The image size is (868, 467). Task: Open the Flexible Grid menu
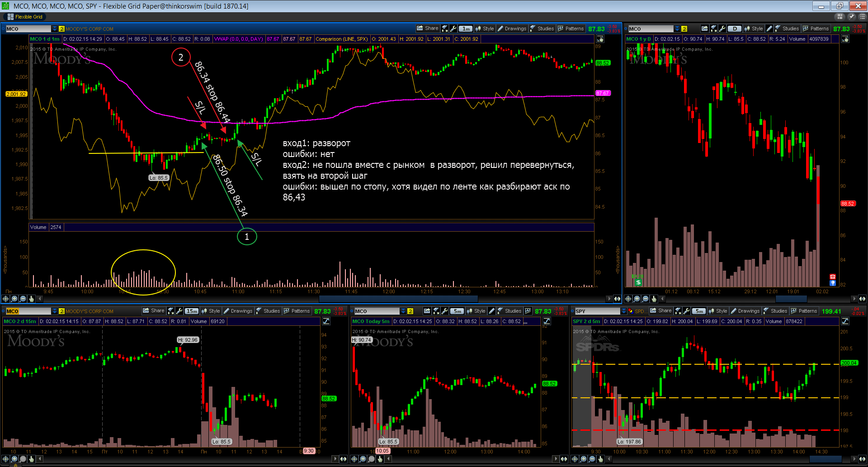click(x=25, y=17)
